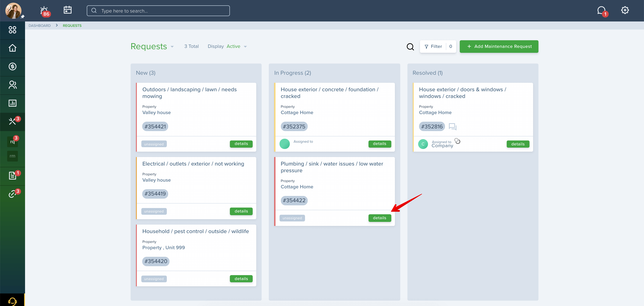Click 'Property , Unit 999' property name
The image size is (644, 306).
pyautogui.click(x=163, y=247)
